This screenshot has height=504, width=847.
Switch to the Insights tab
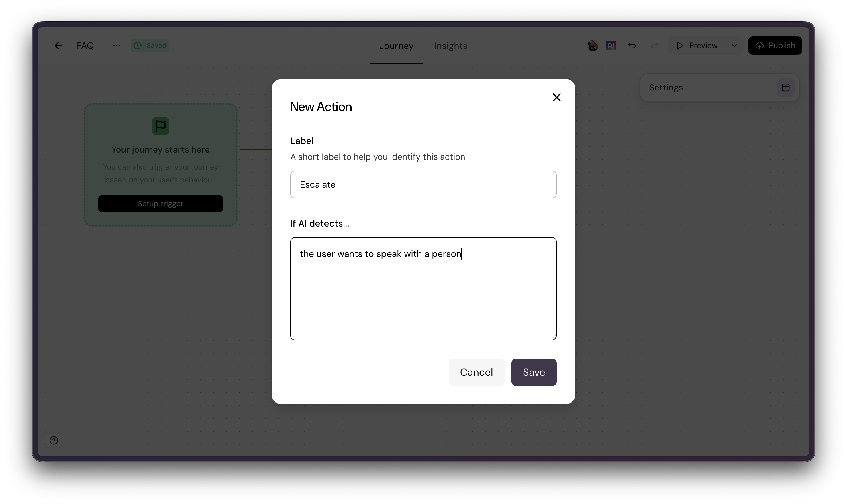pos(450,46)
